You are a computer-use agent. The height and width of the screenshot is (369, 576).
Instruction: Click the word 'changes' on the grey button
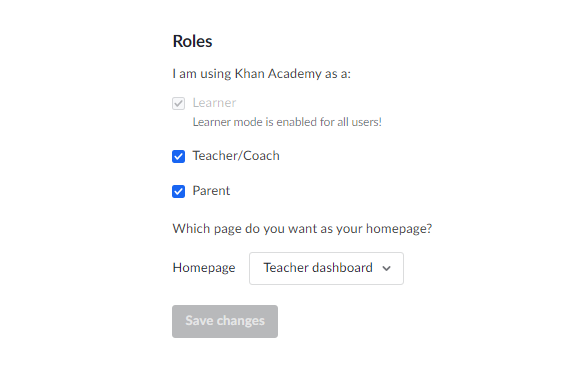241,321
